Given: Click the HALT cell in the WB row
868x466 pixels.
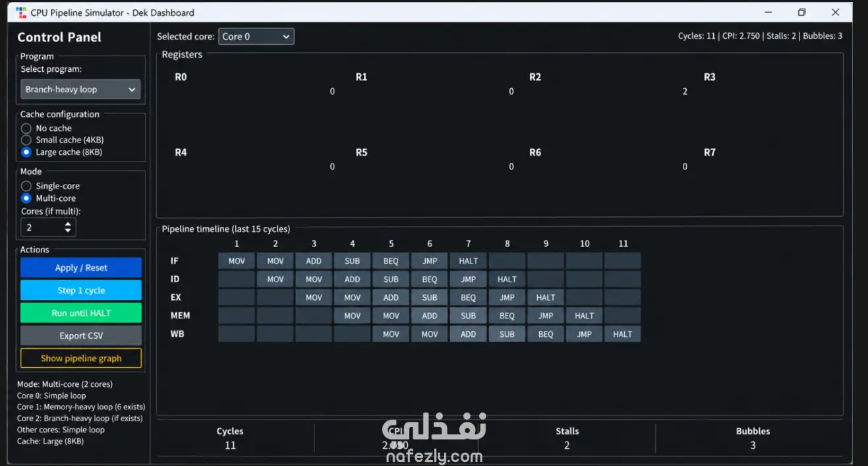Looking at the screenshot, I should (623, 334).
